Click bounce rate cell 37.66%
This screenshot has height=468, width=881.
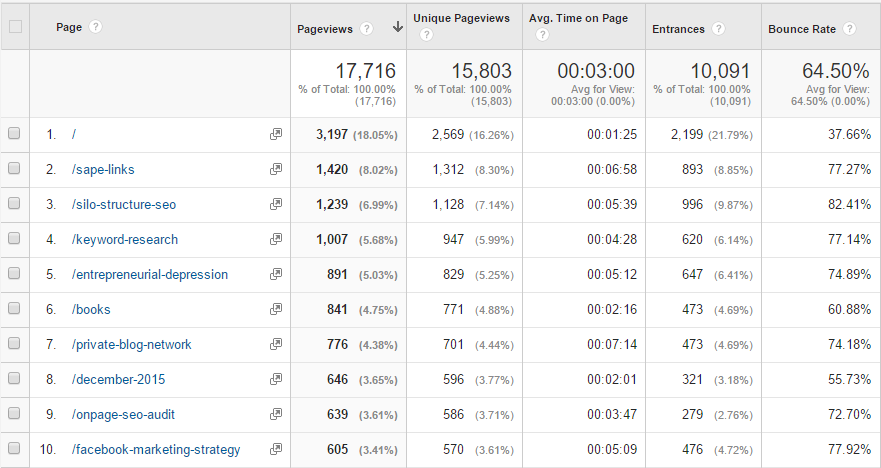[850, 134]
